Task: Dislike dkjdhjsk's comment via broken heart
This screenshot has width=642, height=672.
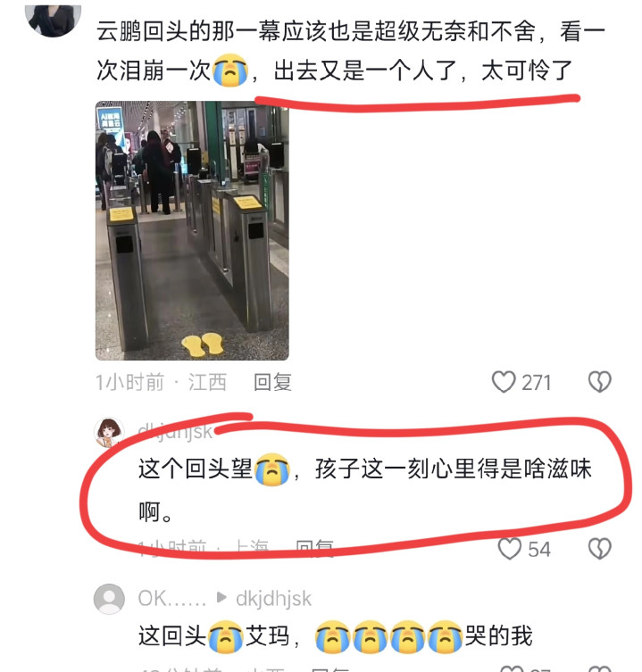Action: [x=599, y=549]
